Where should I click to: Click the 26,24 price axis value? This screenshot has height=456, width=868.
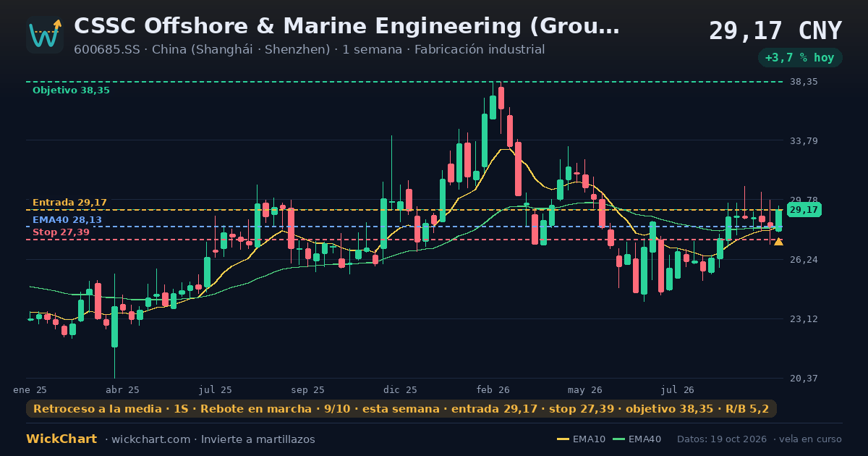pyautogui.click(x=804, y=259)
